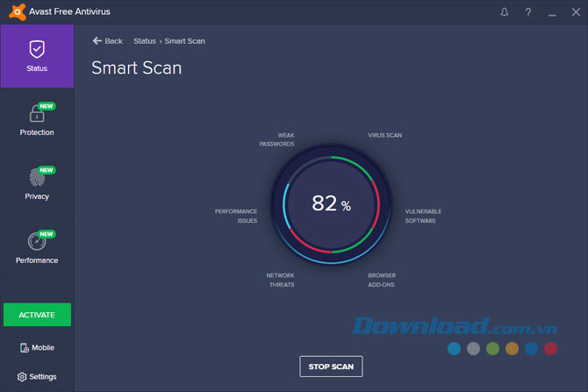Click the BROWSER ADD-ONS label
The image size is (588, 392).
[382, 280]
